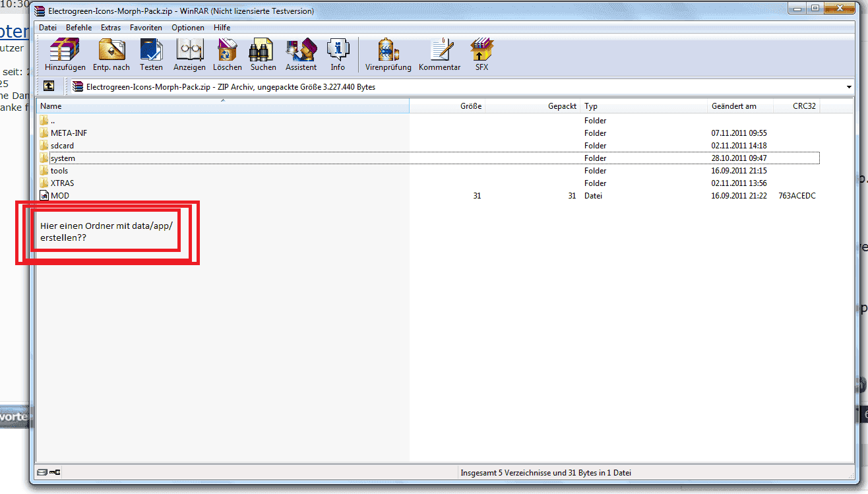The image size is (868, 494).
Task: Click Entp. nach extract icon
Action: (111, 55)
